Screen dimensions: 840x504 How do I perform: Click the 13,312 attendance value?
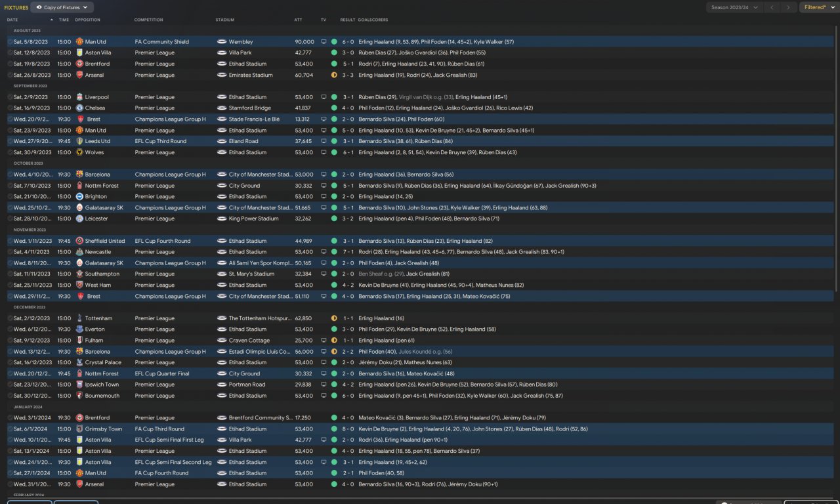pyautogui.click(x=303, y=119)
